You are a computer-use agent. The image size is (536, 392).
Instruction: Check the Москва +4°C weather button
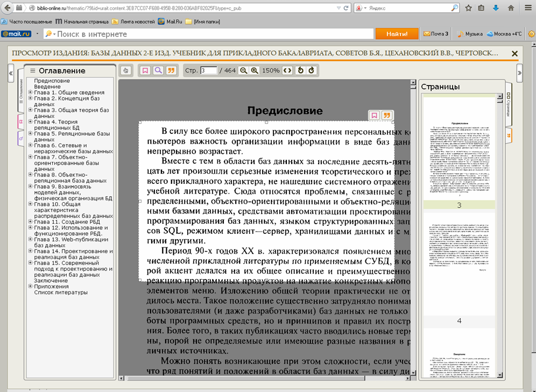504,34
